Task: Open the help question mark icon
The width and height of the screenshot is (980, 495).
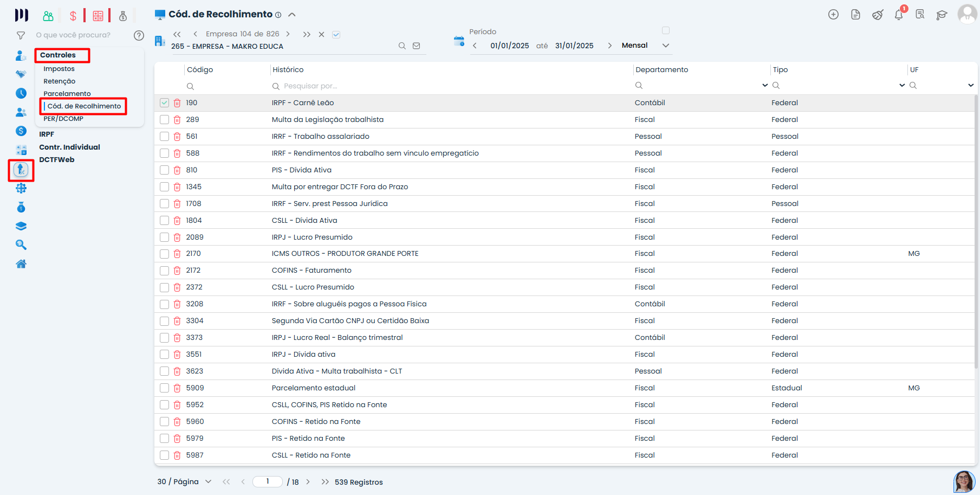Action: point(139,35)
